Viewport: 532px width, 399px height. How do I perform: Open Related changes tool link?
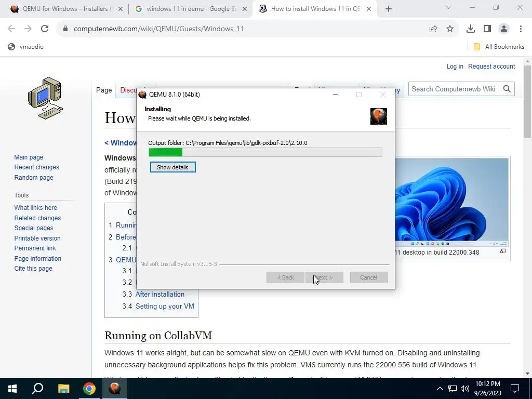click(37, 218)
